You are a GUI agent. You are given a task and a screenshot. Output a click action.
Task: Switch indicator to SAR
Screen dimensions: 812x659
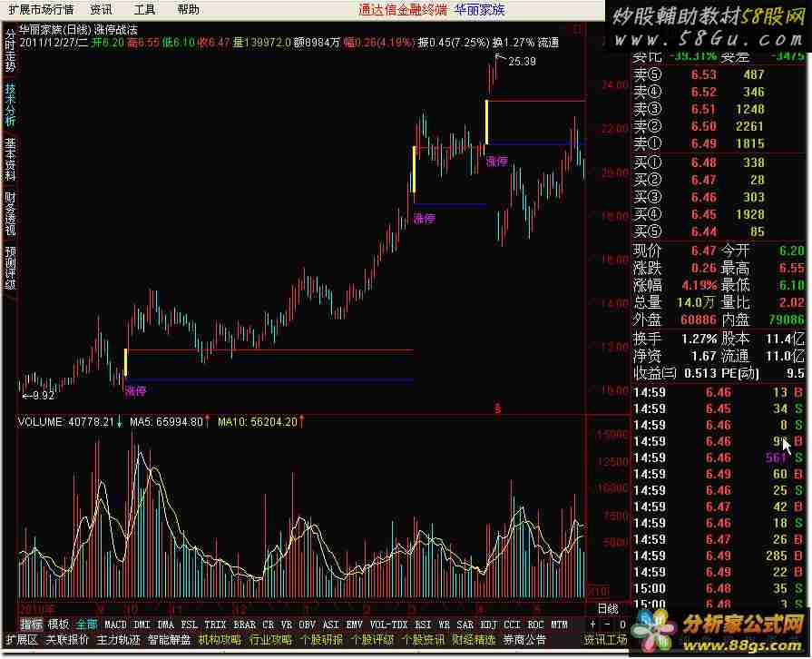(x=465, y=625)
